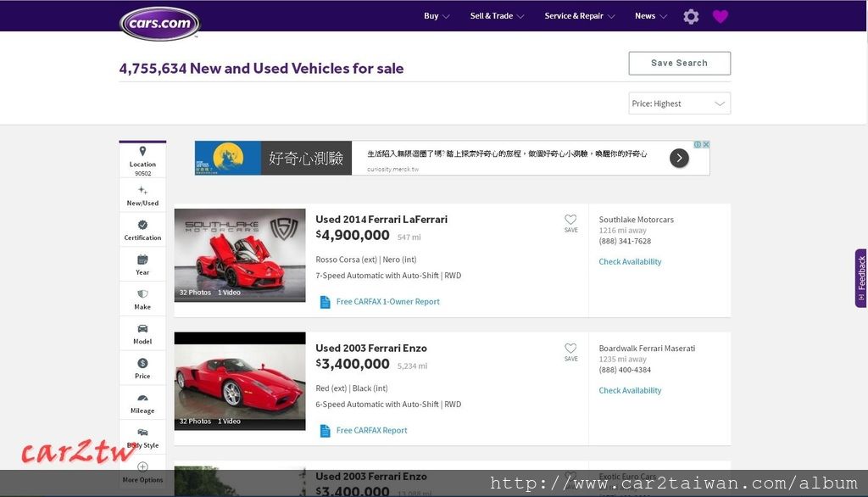View the red Ferrari Enzo photo thumbnail
The height and width of the screenshot is (497, 868).
coord(240,381)
